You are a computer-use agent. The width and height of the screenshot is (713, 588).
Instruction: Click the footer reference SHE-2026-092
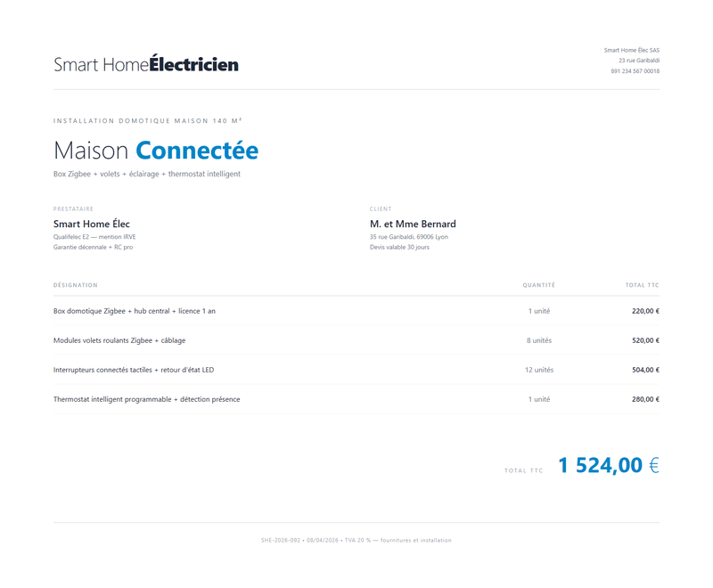point(281,540)
